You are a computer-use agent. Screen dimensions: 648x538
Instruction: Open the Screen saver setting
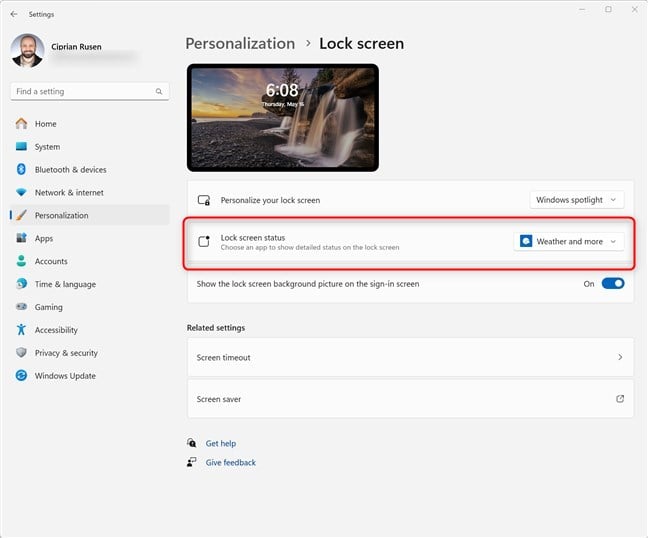[x=410, y=399]
